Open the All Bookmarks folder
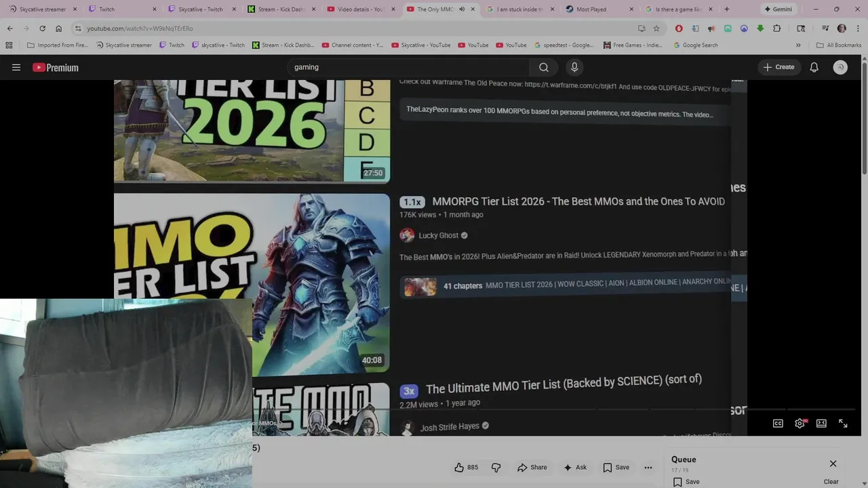The width and height of the screenshot is (868, 488). click(x=839, y=45)
